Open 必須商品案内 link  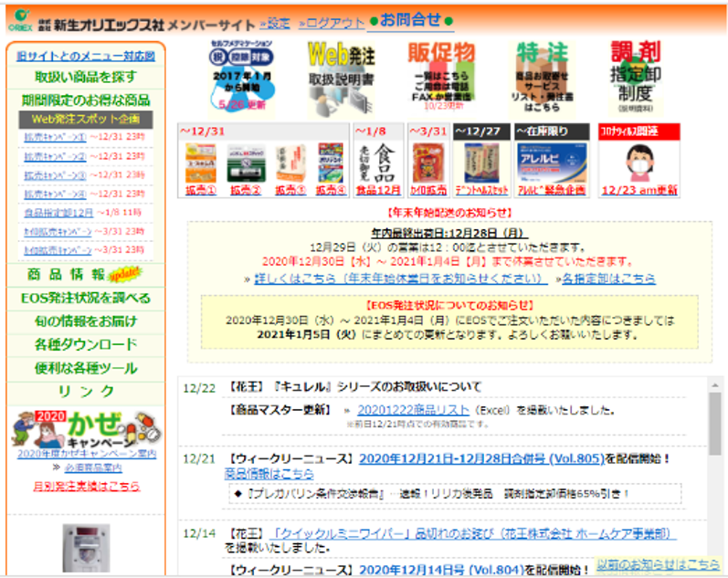tap(93, 468)
